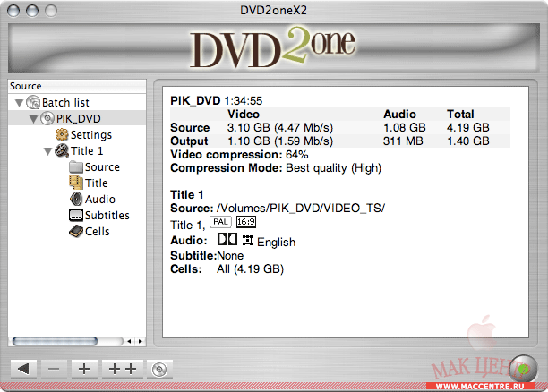
Task: Click the Audio column heading in table
Action: click(x=400, y=115)
